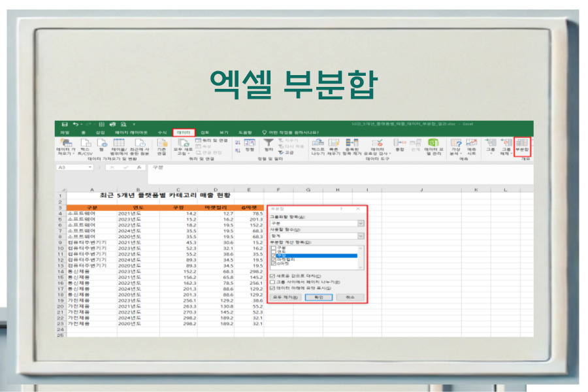
Task: Click the 고급 (Advanced filter) item
Action: (286, 153)
